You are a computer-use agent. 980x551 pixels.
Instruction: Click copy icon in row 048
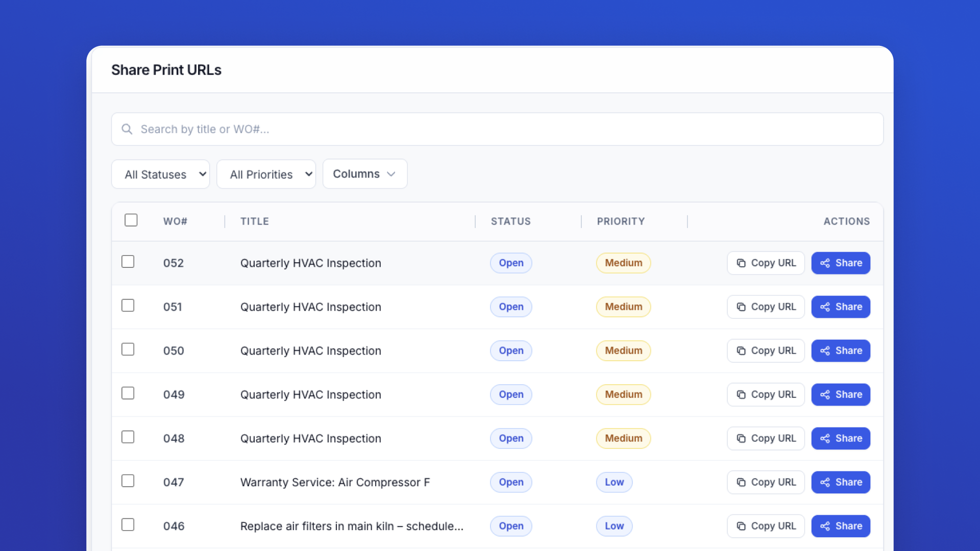[741, 439]
